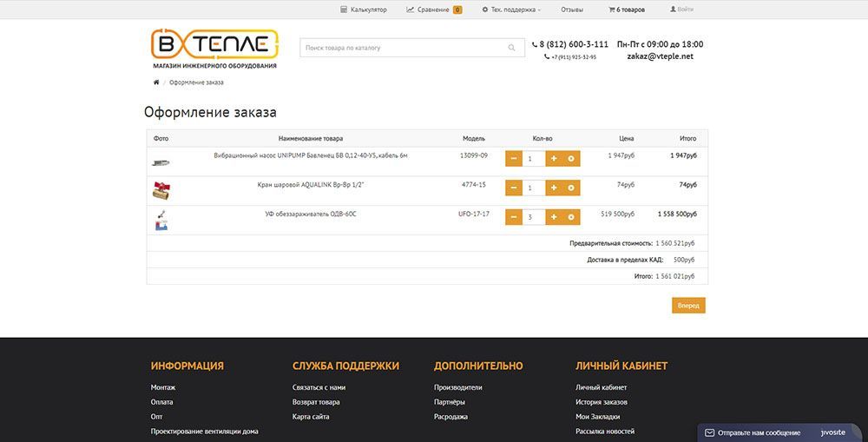Open the cart with 6 товаров
The height and width of the screenshot is (442, 868).
[627, 10]
